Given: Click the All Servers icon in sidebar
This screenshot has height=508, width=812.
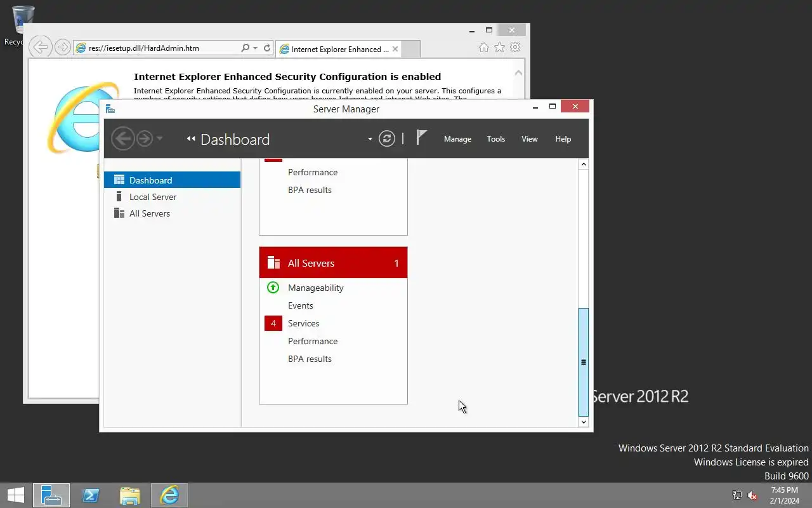Looking at the screenshot, I should click(x=119, y=213).
